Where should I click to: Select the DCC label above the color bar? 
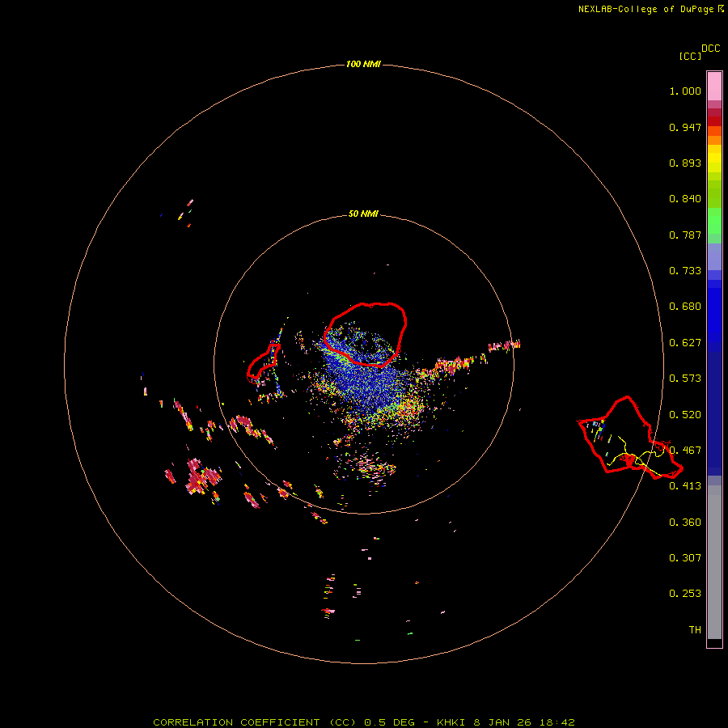[x=711, y=49]
